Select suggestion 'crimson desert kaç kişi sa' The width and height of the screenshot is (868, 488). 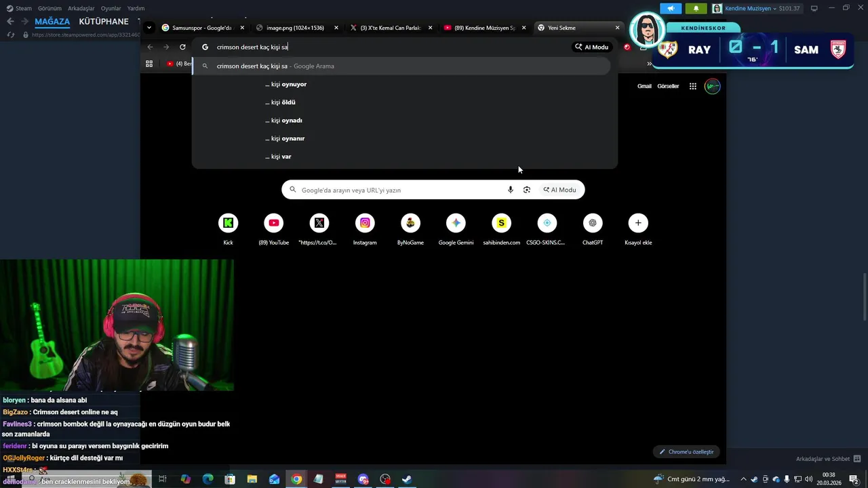pyautogui.click(x=401, y=66)
